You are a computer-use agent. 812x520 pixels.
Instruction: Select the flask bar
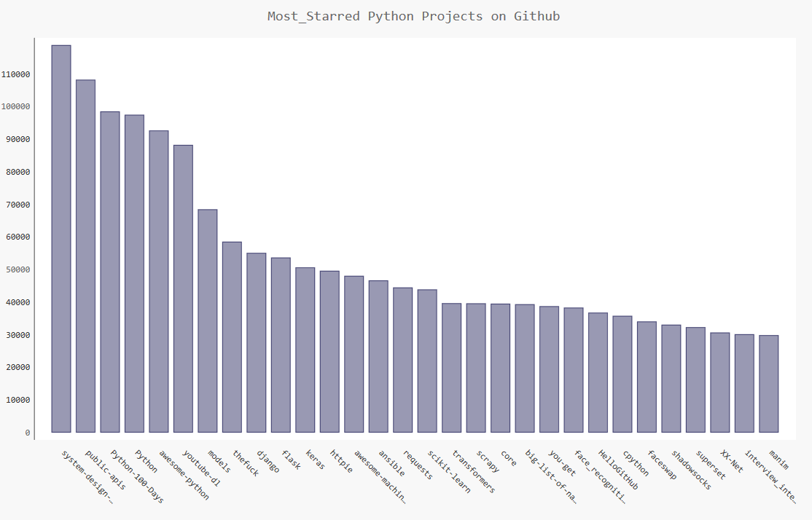pyautogui.click(x=281, y=344)
